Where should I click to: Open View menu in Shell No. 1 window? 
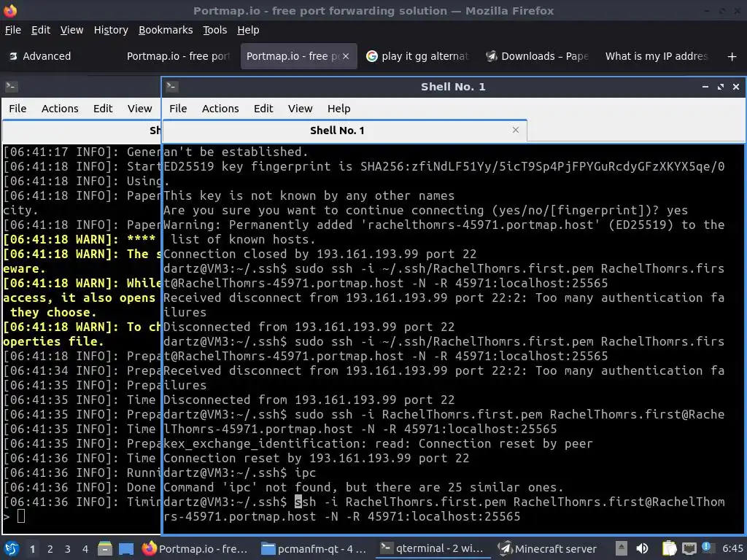pyautogui.click(x=300, y=109)
